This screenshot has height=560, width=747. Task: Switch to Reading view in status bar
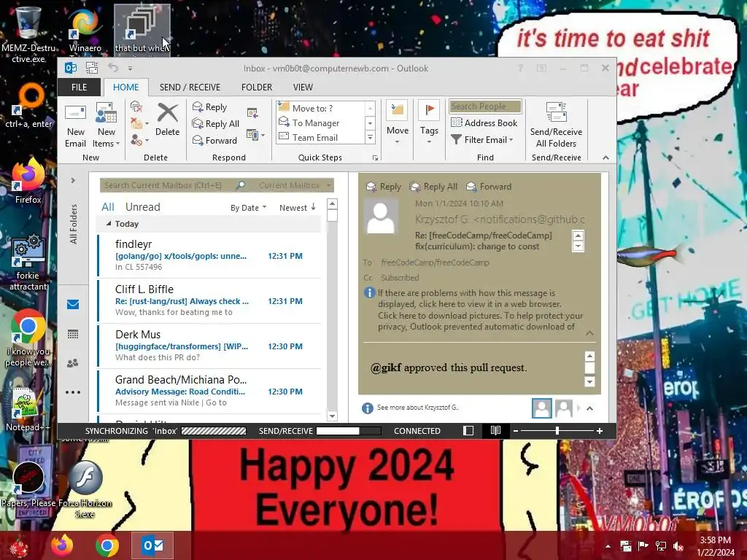point(495,430)
